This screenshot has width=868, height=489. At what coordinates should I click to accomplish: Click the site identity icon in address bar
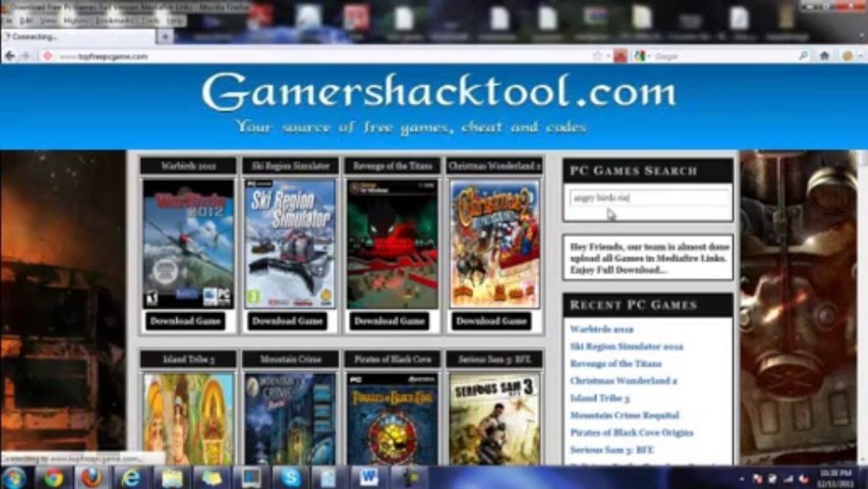click(x=48, y=56)
